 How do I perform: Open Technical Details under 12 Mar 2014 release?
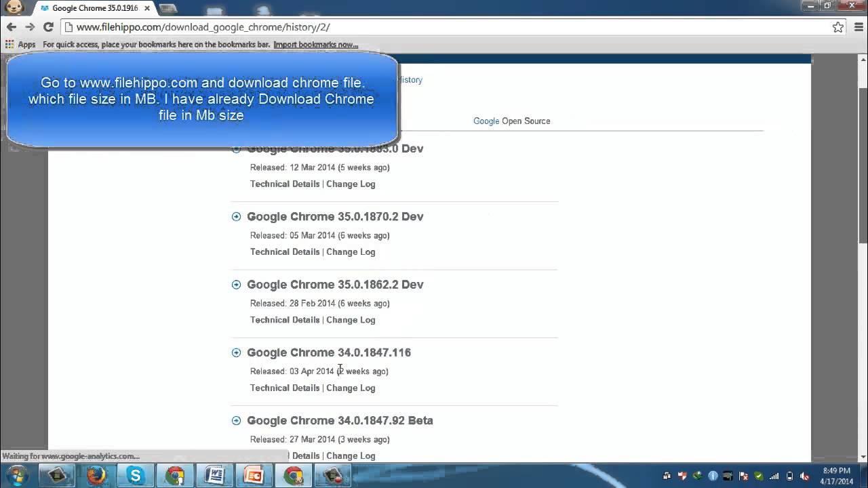coord(285,184)
